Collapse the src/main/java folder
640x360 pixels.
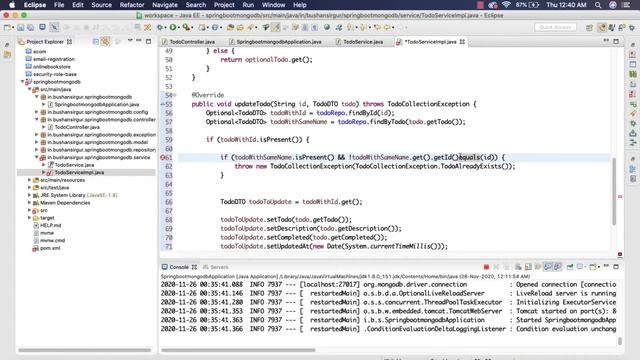point(30,89)
